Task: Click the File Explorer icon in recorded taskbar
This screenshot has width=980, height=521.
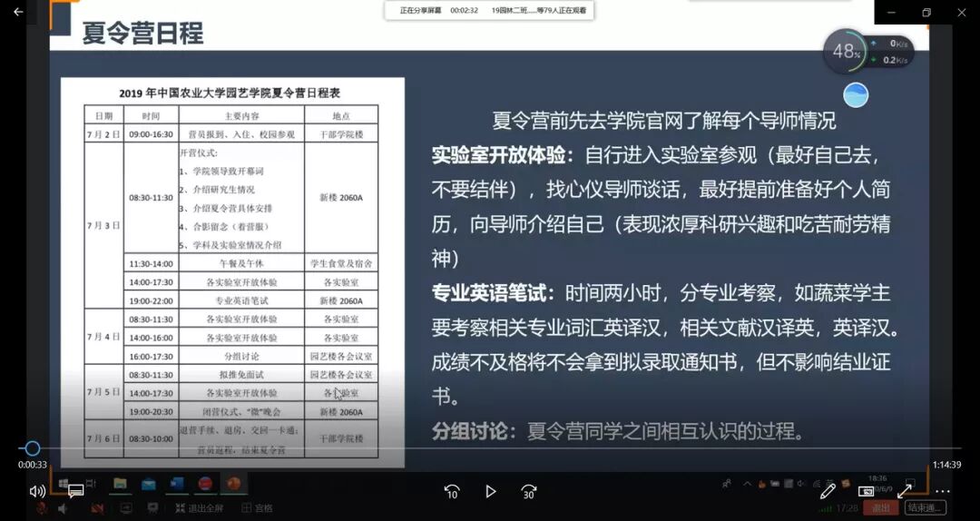Action: (x=120, y=484)
